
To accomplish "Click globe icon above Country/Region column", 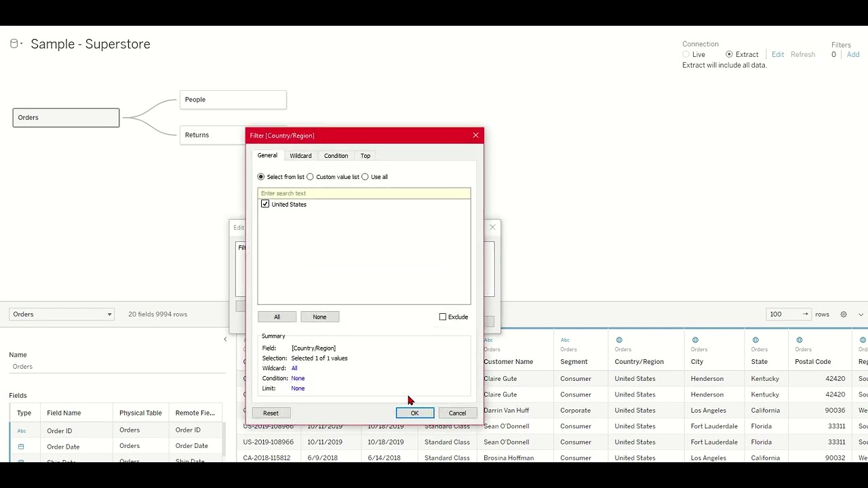I will point(618,340).
